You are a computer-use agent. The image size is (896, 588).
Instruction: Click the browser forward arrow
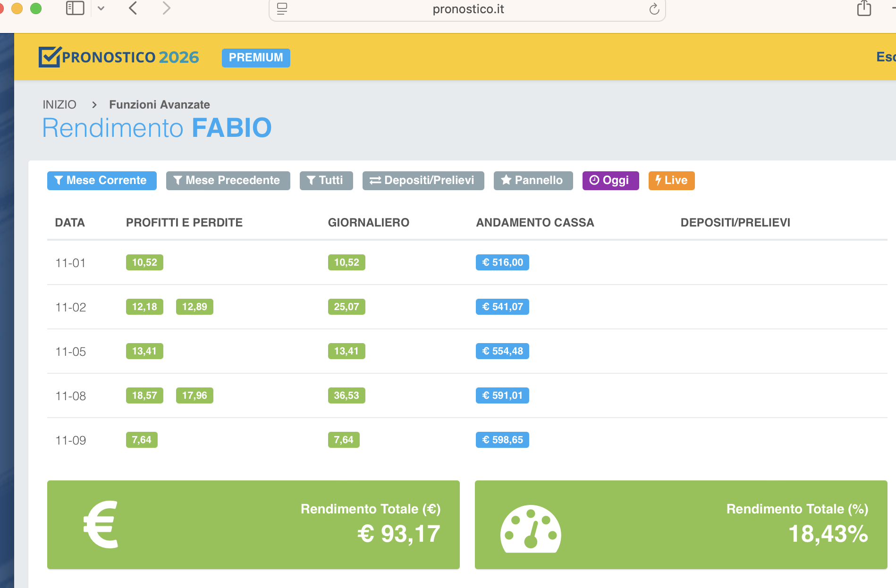click(166, 8)
